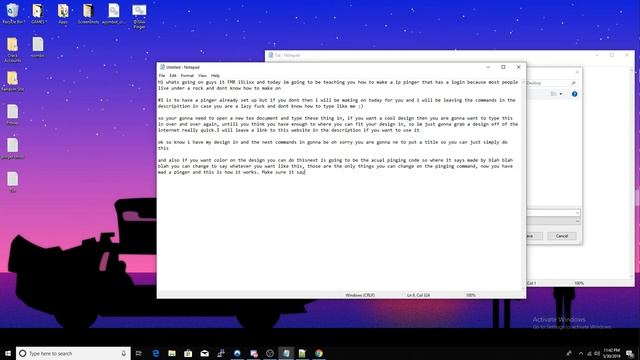Click the taskbar clock and date
The width and height of the screenshot is (640, 360).
tap(611, 353)
